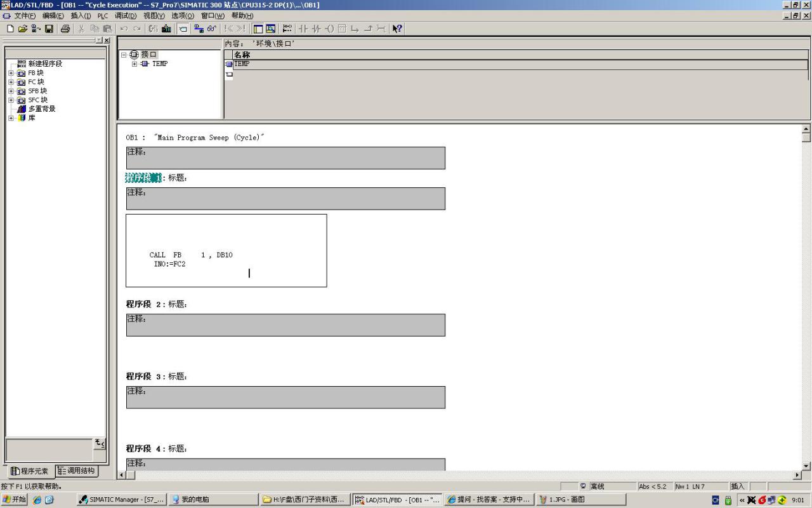Click the TEMP row in the interface table

(x=520, y=64)
